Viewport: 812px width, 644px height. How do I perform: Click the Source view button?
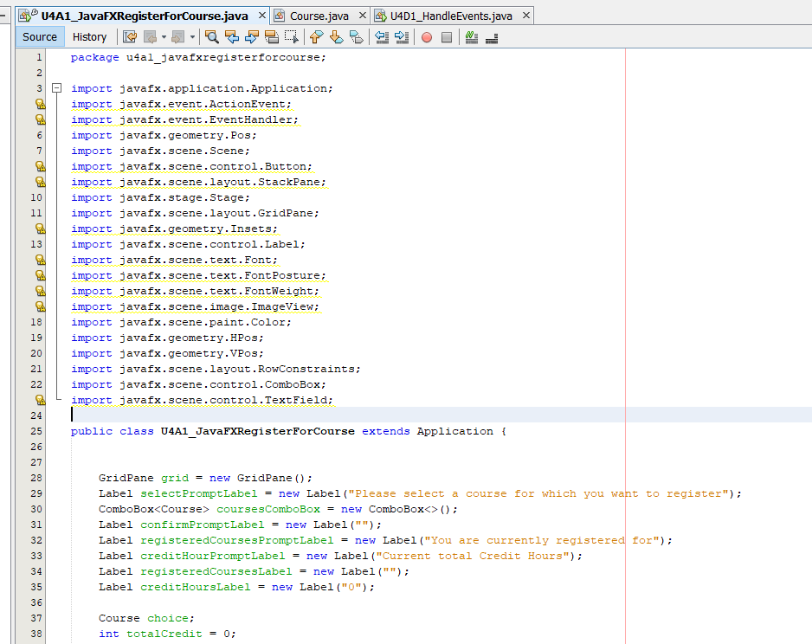pyautogui.click(x=40, y=36)
